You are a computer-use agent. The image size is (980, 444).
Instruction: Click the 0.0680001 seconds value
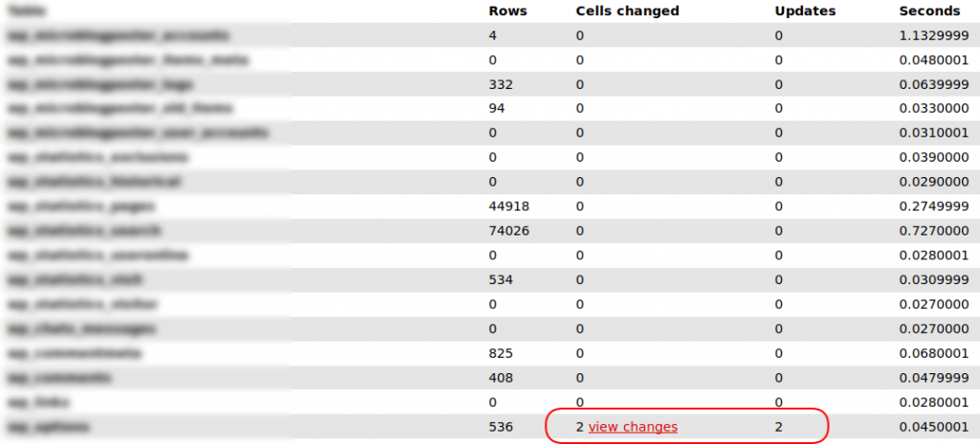click(934, 353)
